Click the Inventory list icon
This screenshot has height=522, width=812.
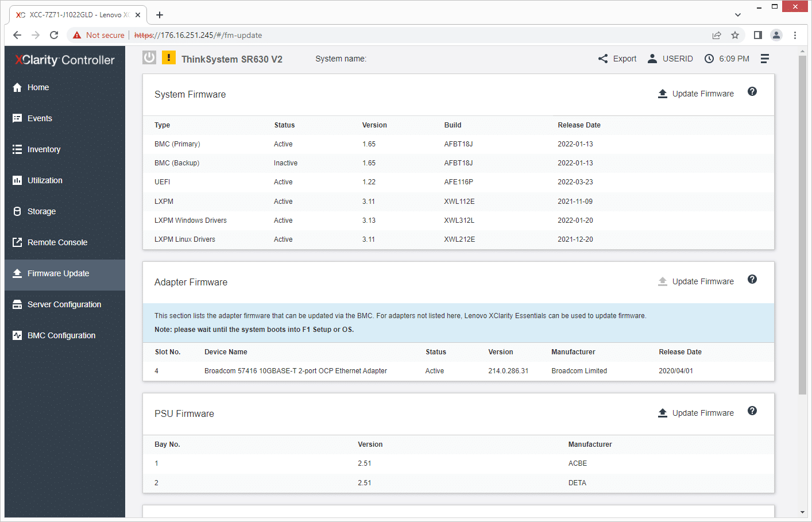(x=17, y=149)
